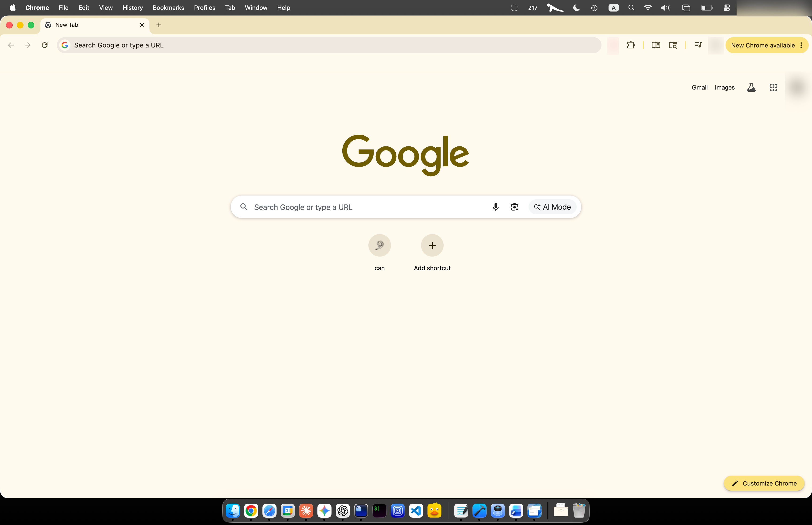Click the Time Machine backup warning icon
Viewport: 812px width, 525px height.
pyautogui.click(x=594, y=8)
